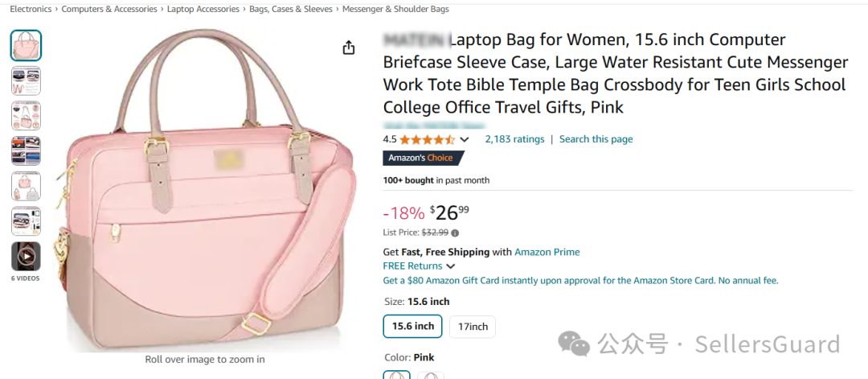Click the Search this page link
The width and height of the screenshot is (868, 379).
[x=596, y=139]
